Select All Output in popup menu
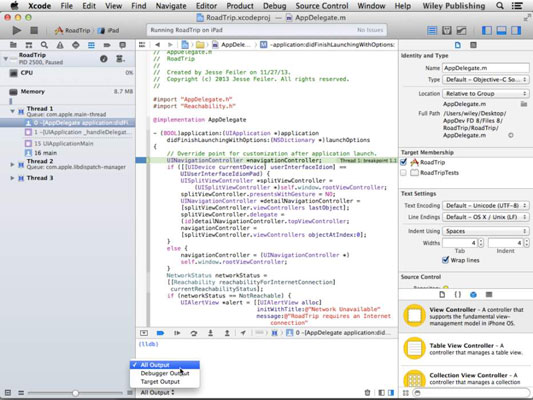The height and width of the screenshot is (400, 533). [165, 365]
